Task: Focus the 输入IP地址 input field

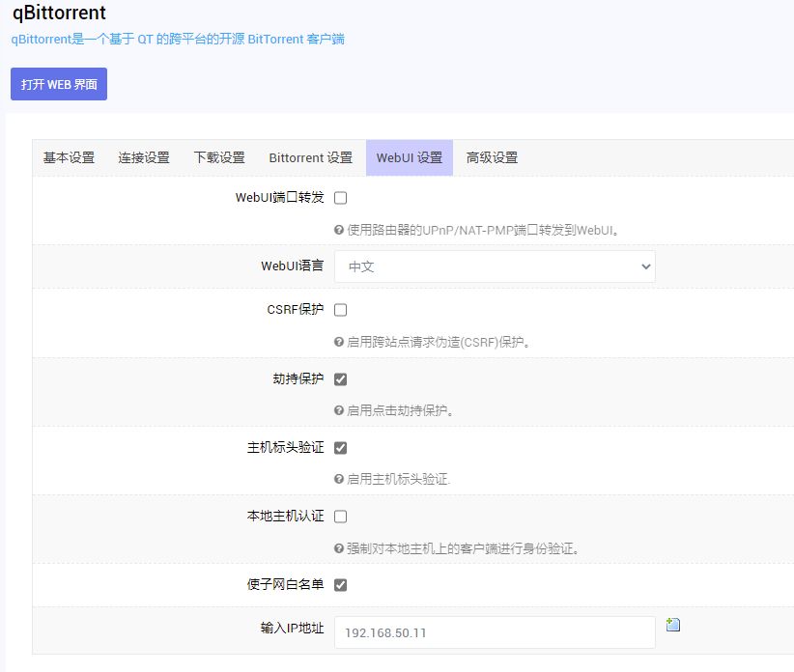Action: [x=495, y=632]
